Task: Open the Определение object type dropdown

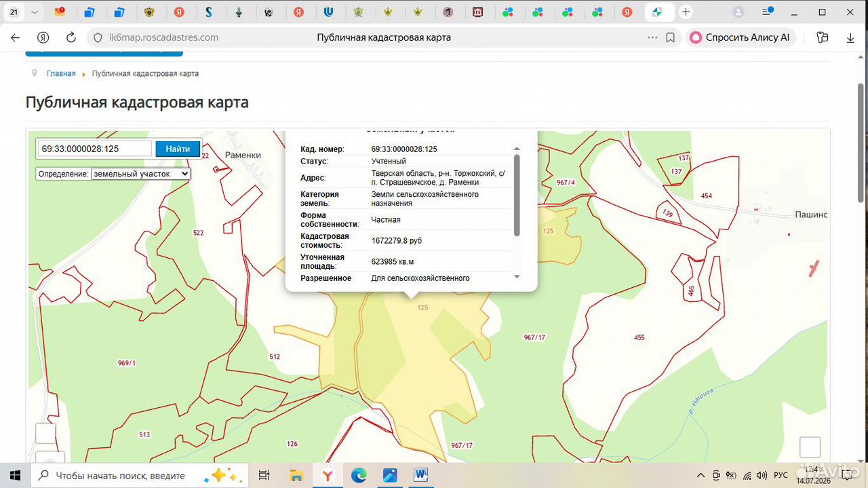Action: tap(140, 174)
